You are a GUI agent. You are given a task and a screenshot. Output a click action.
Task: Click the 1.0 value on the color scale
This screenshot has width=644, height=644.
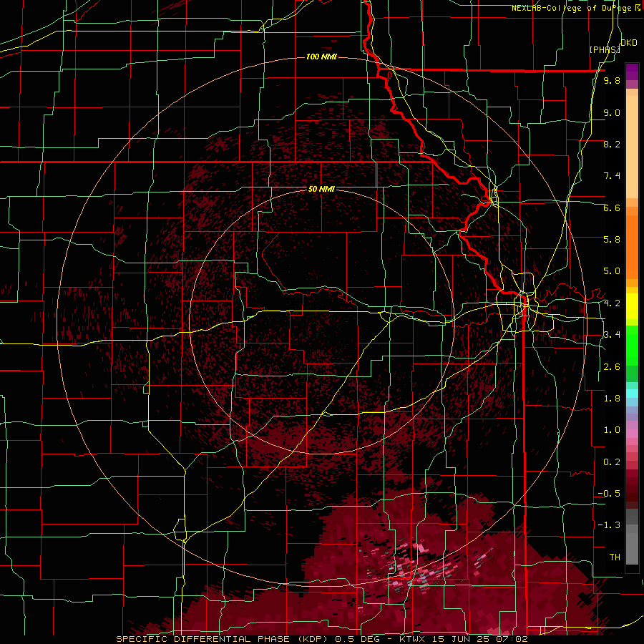(x=612, y=430)
